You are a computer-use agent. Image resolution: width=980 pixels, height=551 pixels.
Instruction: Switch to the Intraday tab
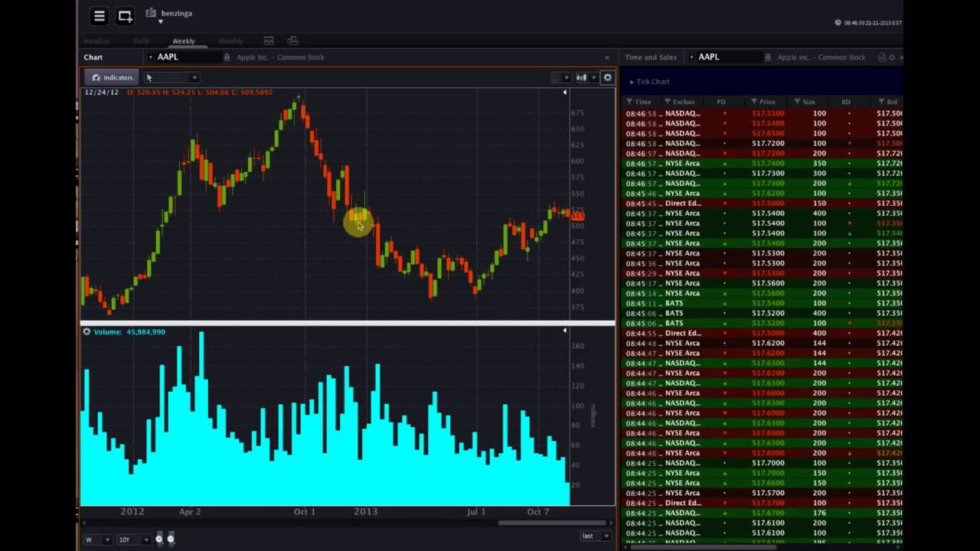96,41
